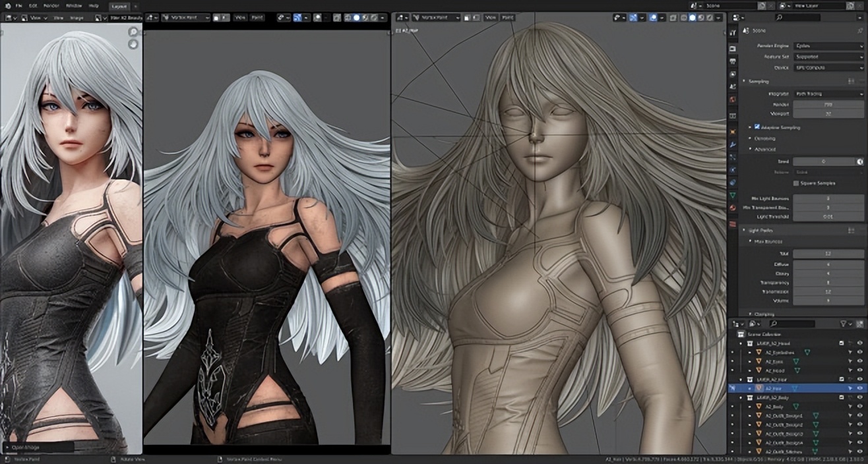Screen dimensions: 868x464
Task: Click the seed randomize clock icon
Action: click(859, 161)
